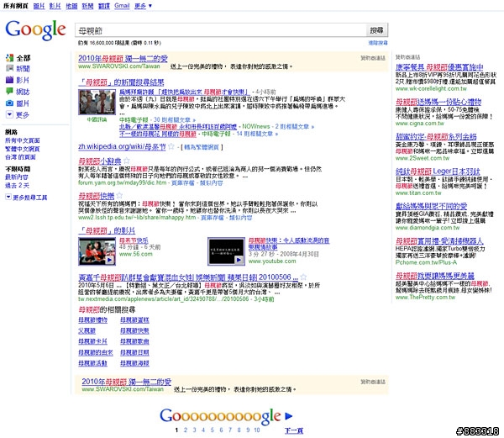Go to results page 5

click(x=213, y=430)
